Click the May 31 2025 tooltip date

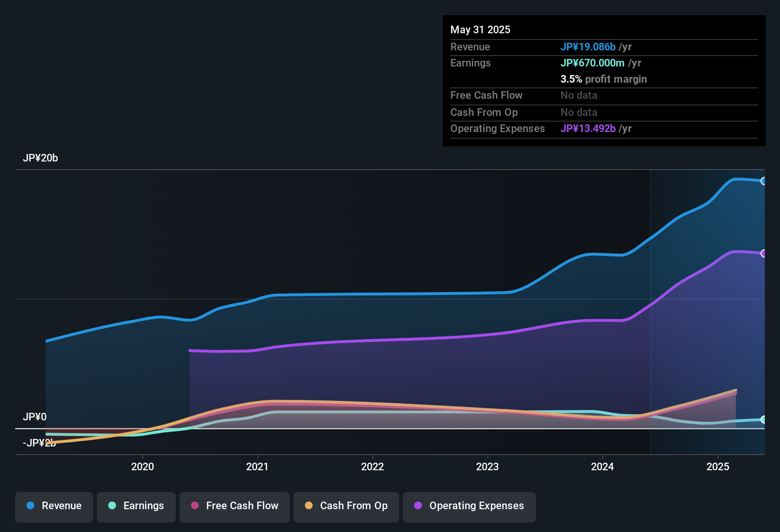[x=480, y=29]
